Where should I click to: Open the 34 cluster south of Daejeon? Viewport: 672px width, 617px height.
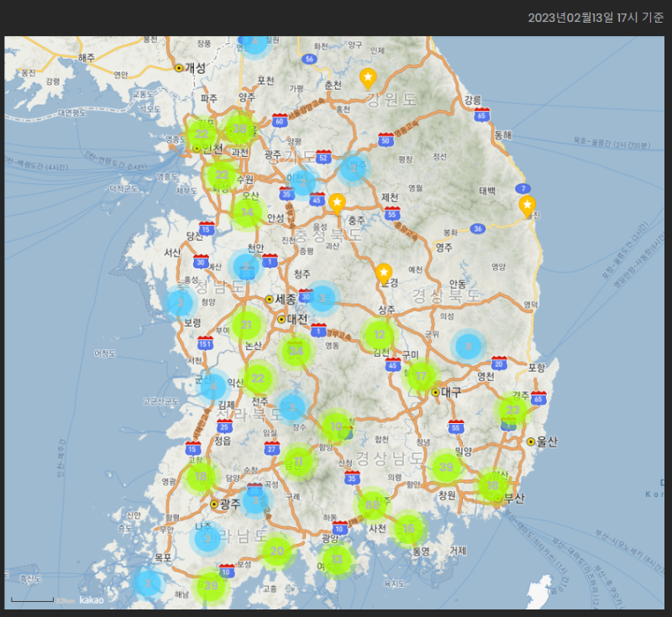click(x=296, y=351)
